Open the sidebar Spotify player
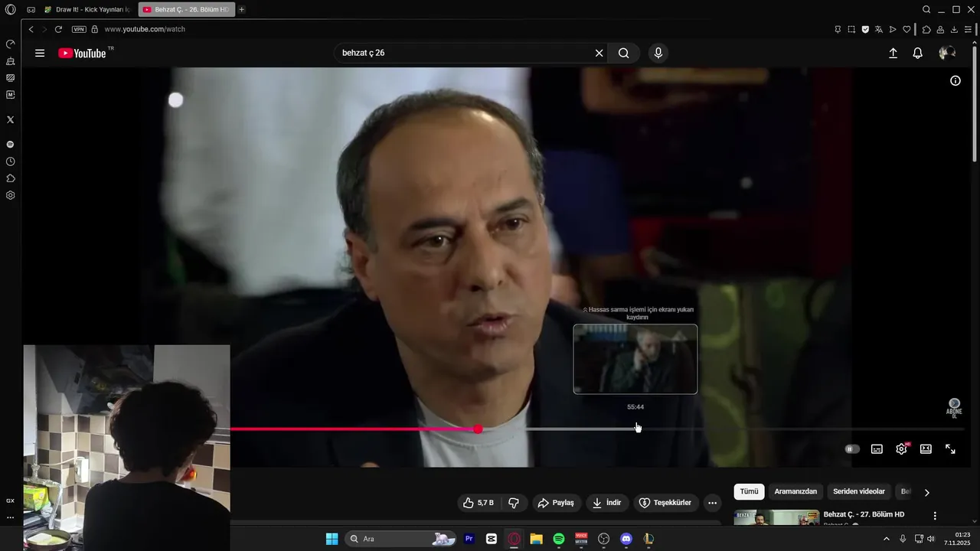The height and width of the screenshot is (551, 980). (x=11, y=144)
